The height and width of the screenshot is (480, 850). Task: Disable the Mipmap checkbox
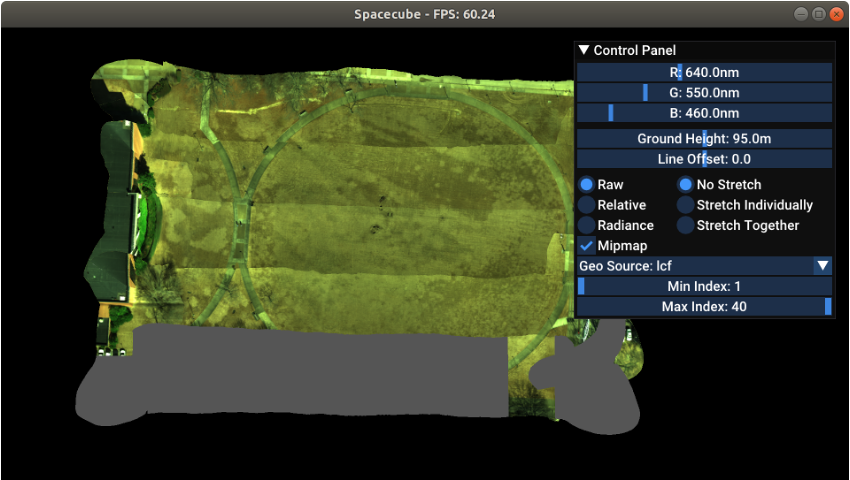587,245
